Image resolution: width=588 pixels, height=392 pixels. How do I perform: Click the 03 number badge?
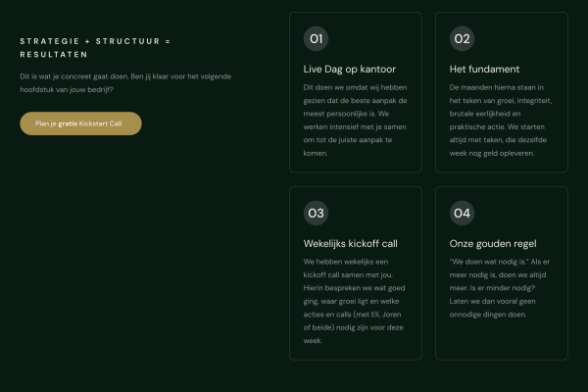[x=316, y=213]
